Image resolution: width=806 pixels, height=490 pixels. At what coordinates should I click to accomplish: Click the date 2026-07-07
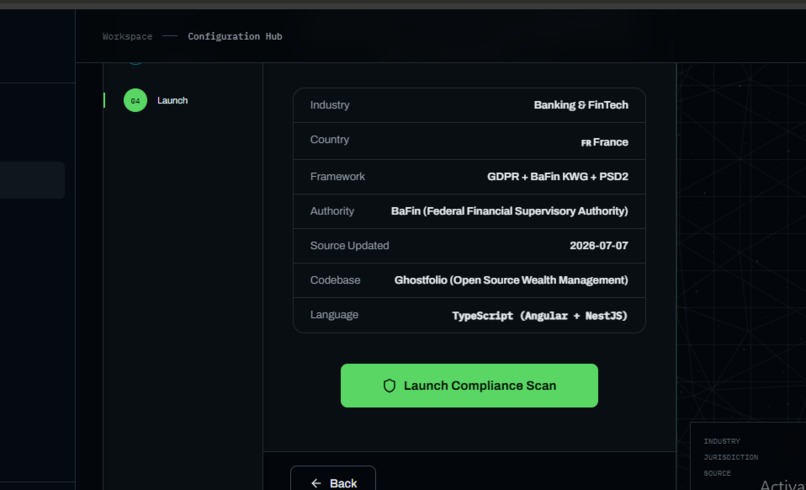599,245
